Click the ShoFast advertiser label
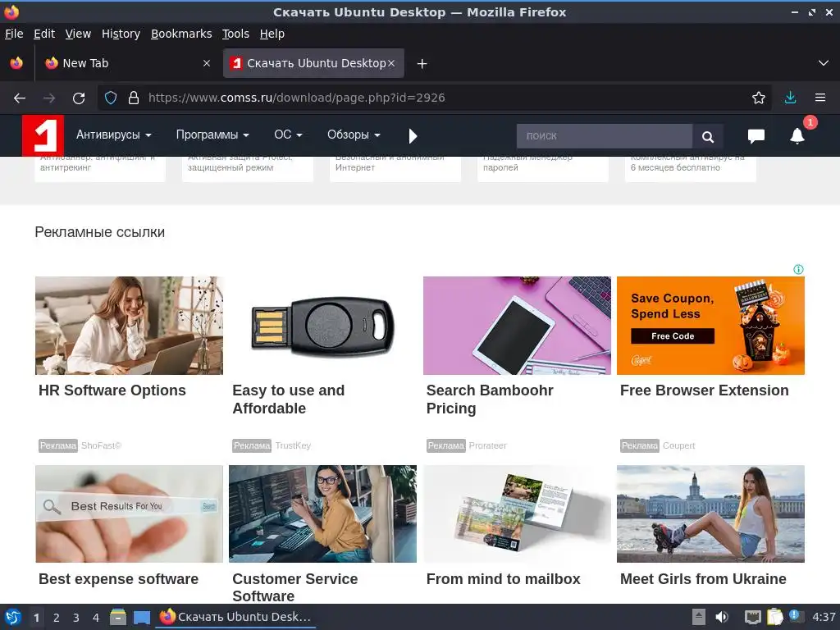Viewport: 840px width, 630px height. [101, 445]
